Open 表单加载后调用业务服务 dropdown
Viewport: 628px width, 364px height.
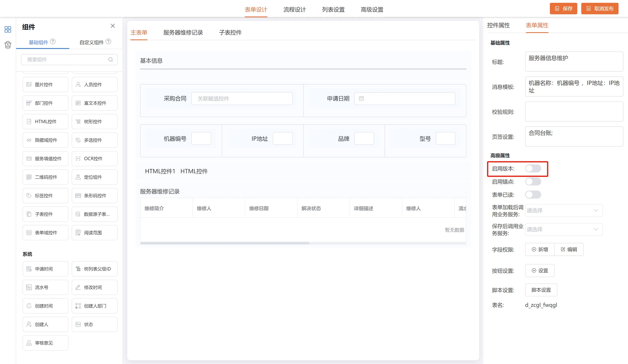click(x=564, y=210)
